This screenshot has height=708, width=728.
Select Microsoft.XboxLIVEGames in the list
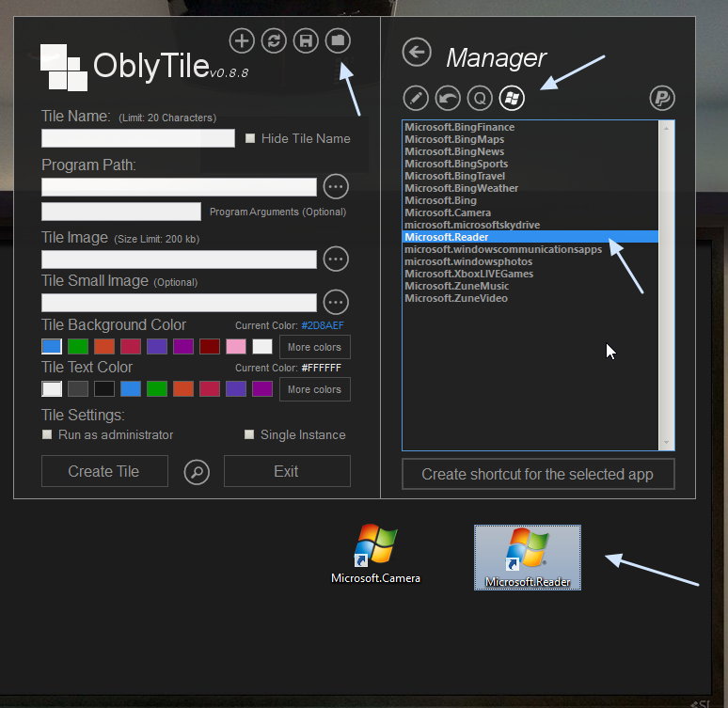pyautogui.click(x=530, y=274)
